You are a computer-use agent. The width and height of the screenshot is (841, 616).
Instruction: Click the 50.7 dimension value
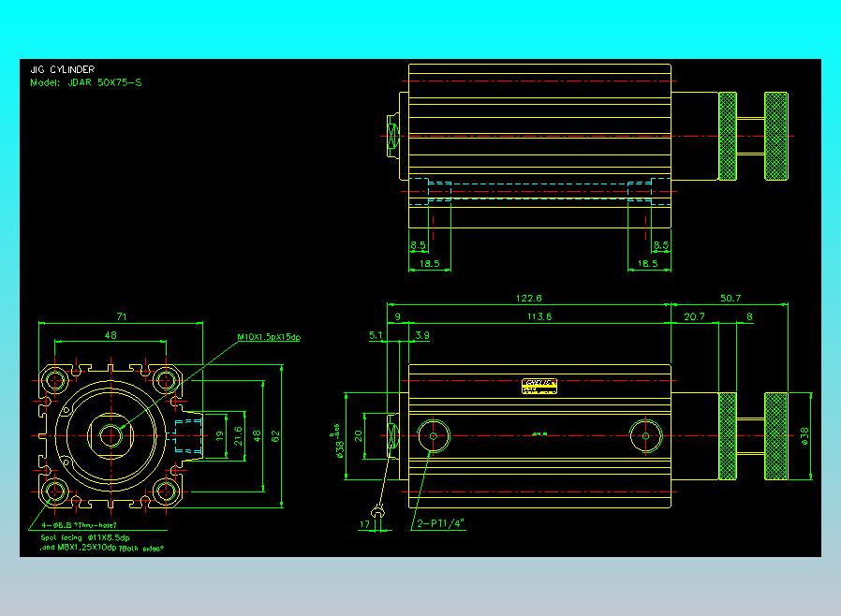coord(730,298)
